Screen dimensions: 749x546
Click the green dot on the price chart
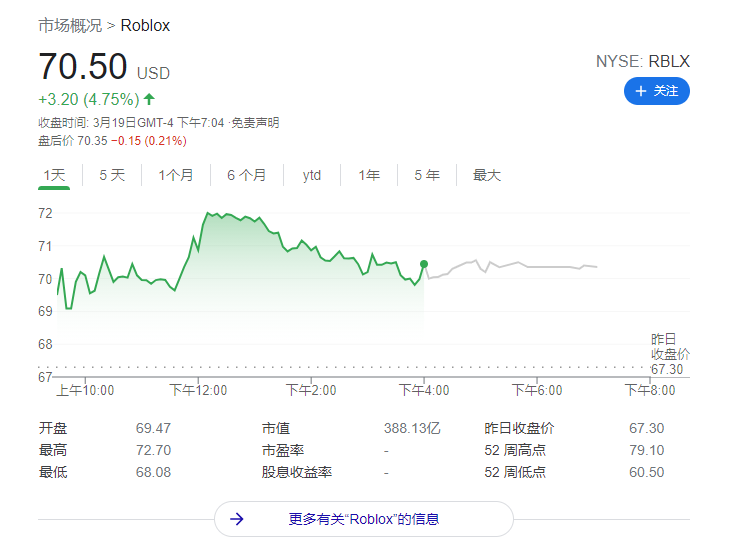click(424, 264)
